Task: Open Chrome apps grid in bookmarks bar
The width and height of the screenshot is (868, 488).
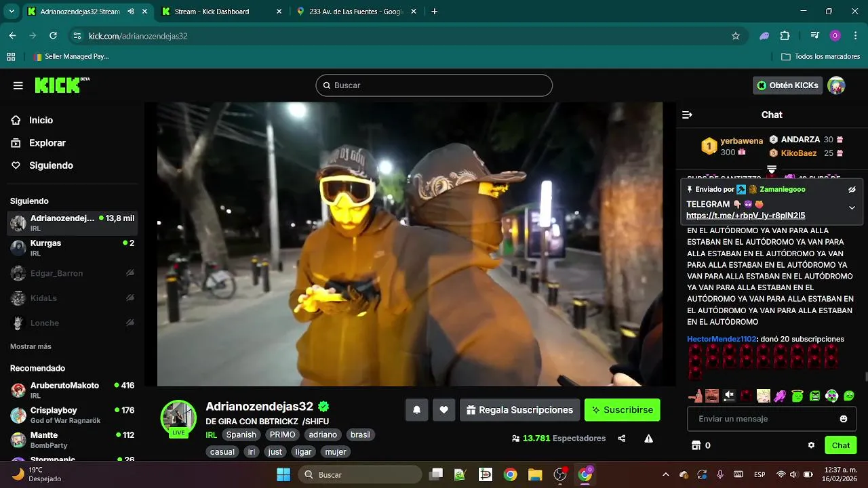Action: (x=11, y=57)
